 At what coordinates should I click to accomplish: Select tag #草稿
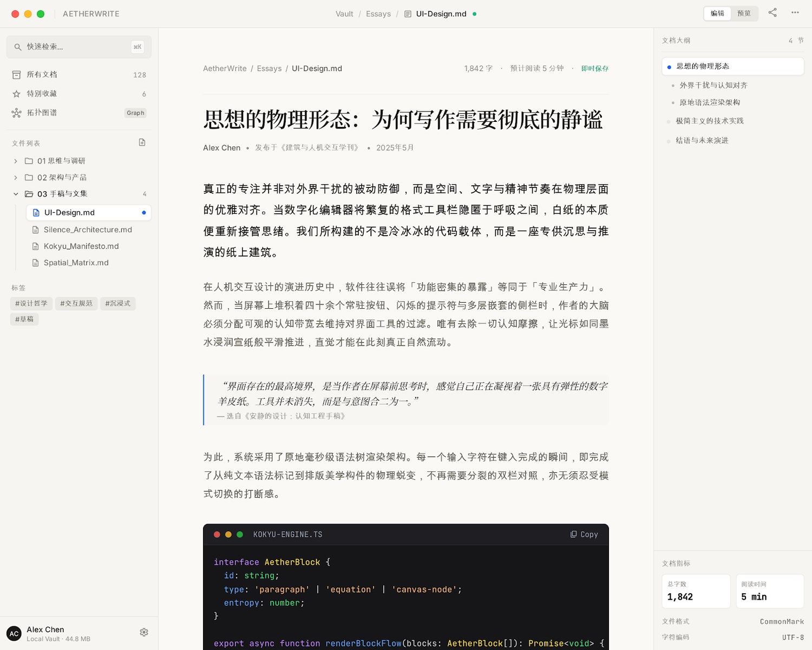(x=24, y=319)
